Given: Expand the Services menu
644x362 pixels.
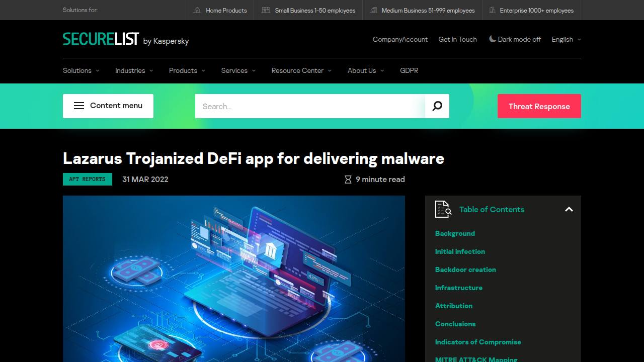Looking at the screenshot, I should [238, 70].
